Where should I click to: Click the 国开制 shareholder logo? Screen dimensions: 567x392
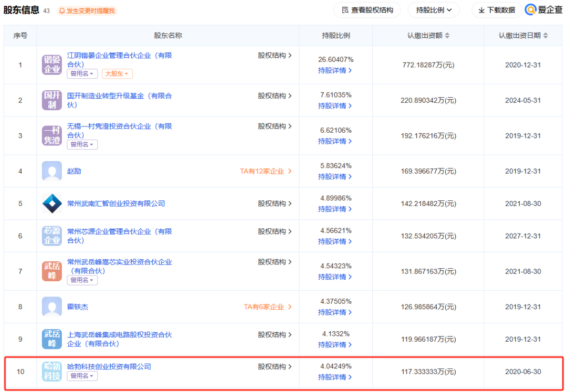coord(51,100)
